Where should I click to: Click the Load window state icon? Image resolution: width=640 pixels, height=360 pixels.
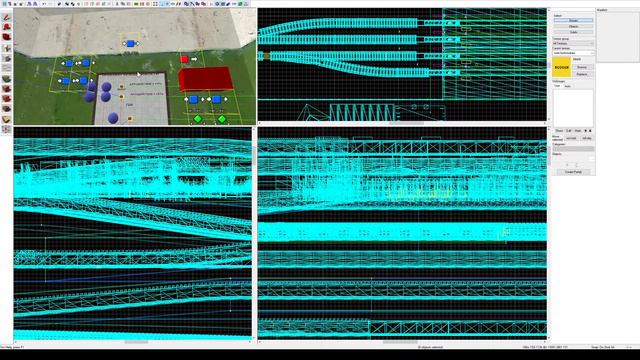(x=29, y=4)
